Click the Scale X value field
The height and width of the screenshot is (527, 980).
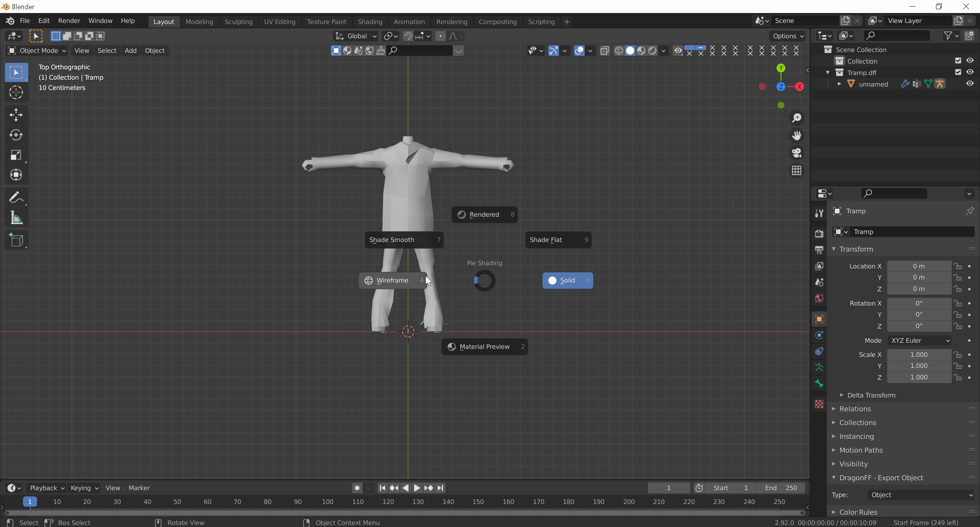click(918, 355)
